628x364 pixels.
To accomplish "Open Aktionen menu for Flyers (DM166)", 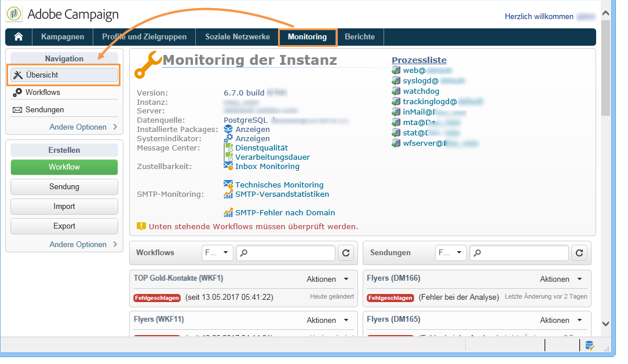I will (561, 279).
